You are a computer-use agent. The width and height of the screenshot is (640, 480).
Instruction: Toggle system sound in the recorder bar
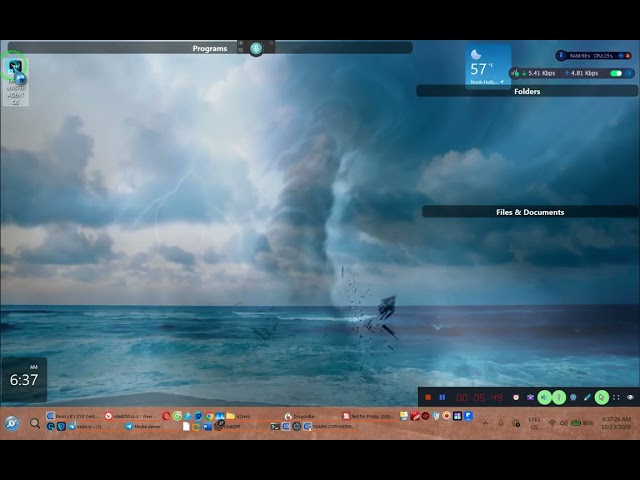(544, 397)
